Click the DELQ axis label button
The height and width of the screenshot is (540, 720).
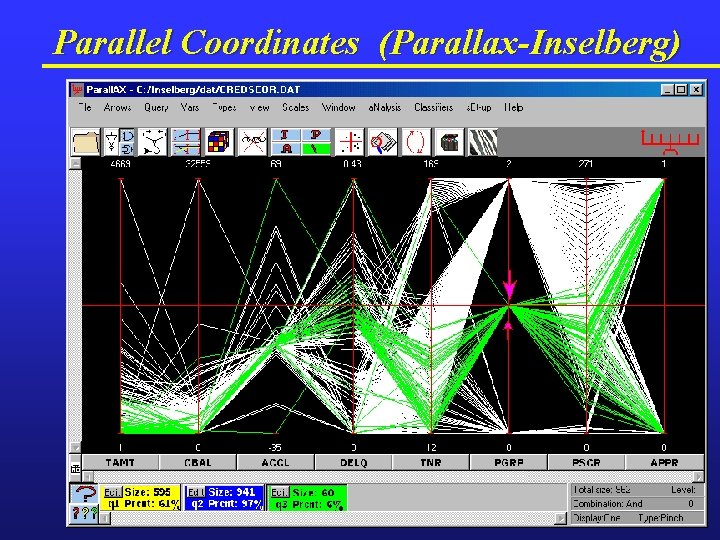point(353,462)
